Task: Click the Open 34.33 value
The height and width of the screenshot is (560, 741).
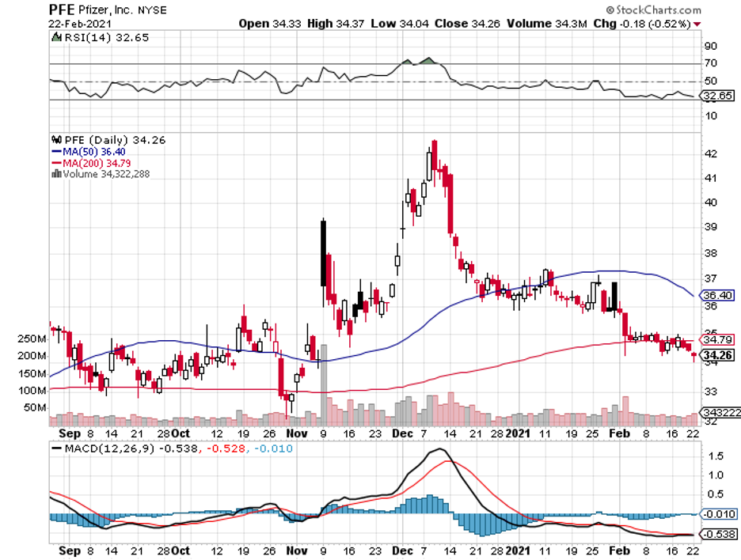Action: 270,24
